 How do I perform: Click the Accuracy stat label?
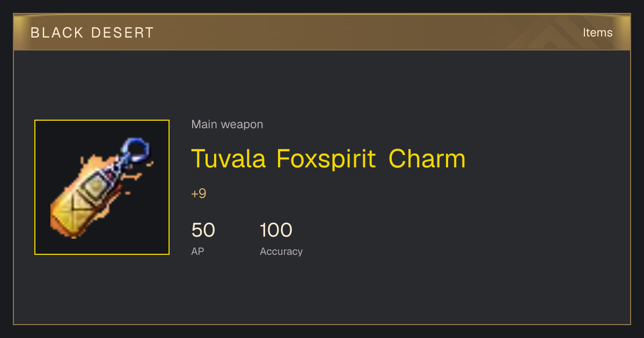(281, 251)
